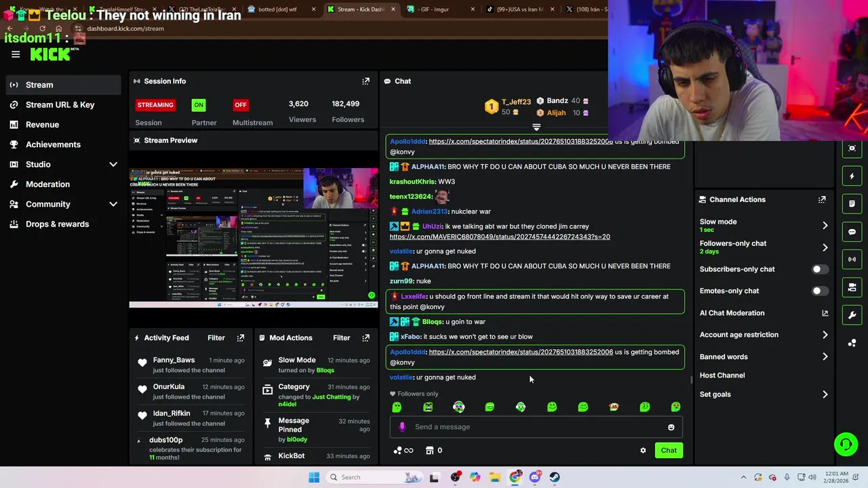Pop out the Session Info panel
This screenshot has height=488, width=868.
(366, 81)
